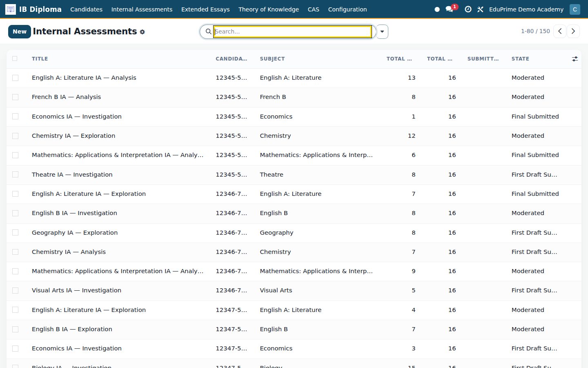Open English B IA — Exploration title
This screenshot has height=368, width=588.
point(72,329)
